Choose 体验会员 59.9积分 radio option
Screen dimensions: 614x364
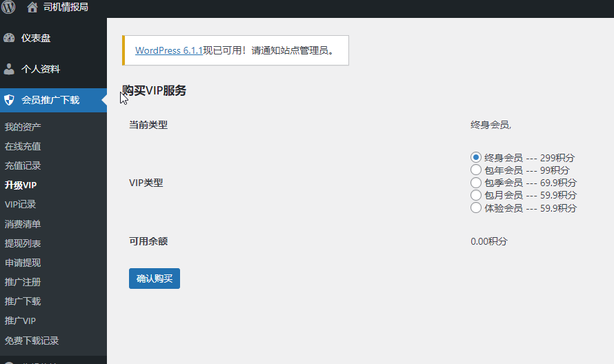tap(476, 208)
